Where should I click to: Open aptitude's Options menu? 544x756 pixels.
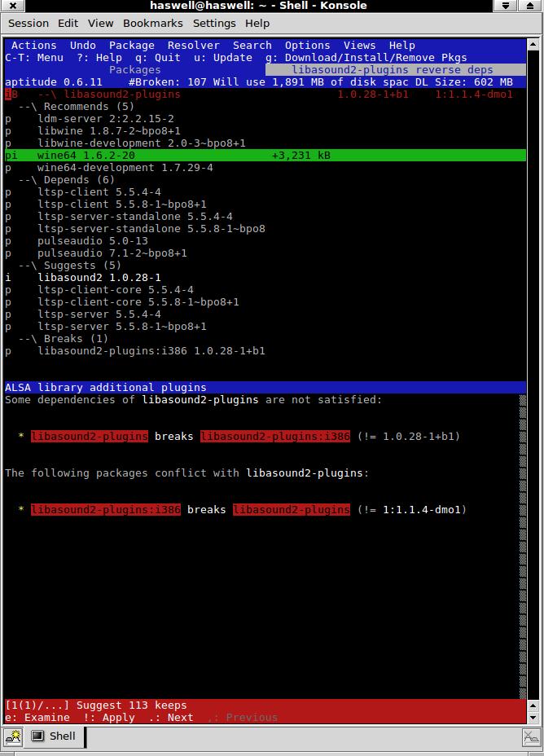pyautogui.click(x=307, y=46)
